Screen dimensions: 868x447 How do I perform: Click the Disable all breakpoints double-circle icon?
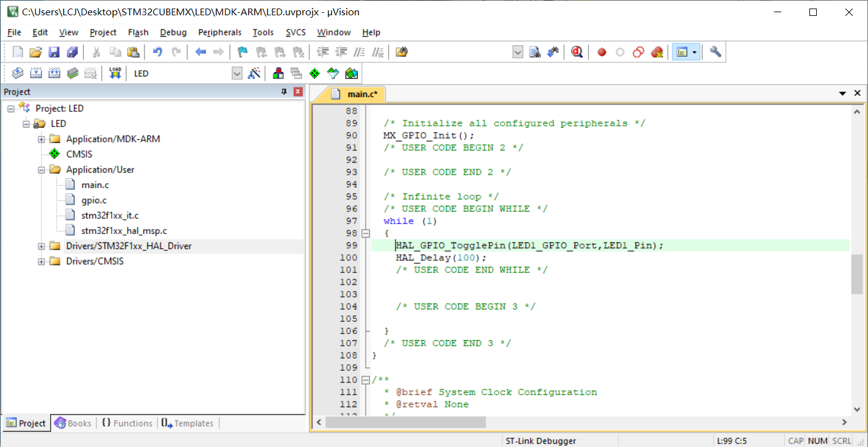(638, 52)
